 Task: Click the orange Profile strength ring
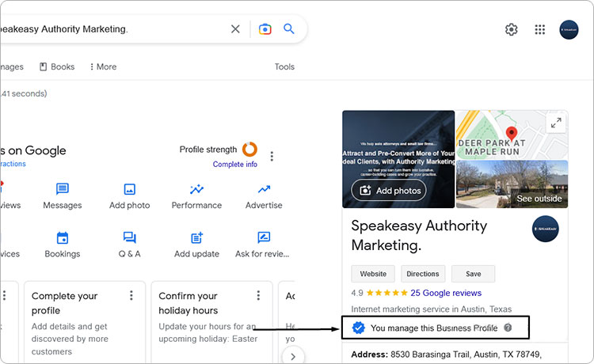pos(249,150)
